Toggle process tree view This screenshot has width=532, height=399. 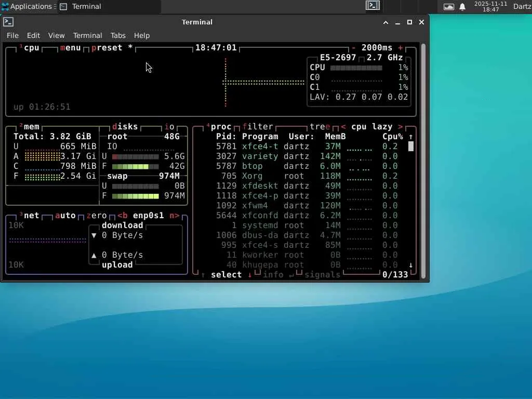pyautogui.click(x=320, y=127)
